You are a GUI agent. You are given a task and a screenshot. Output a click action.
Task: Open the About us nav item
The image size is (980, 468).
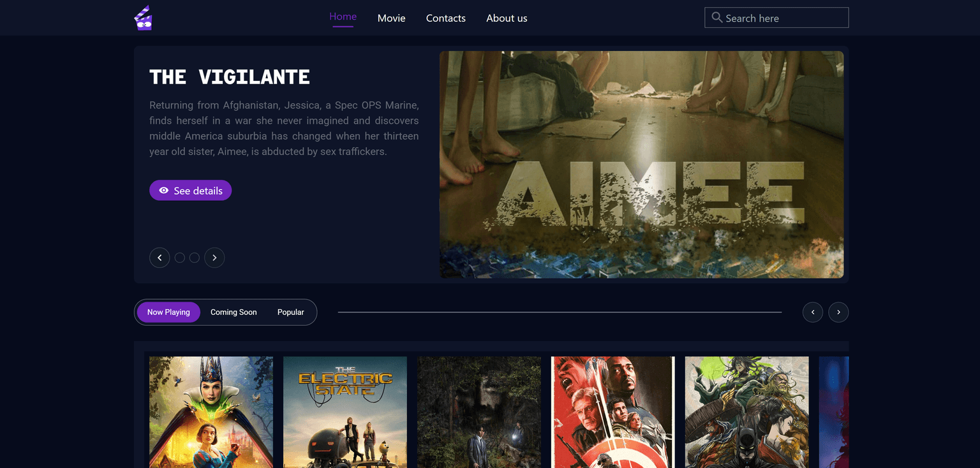[x=507, y=18]
